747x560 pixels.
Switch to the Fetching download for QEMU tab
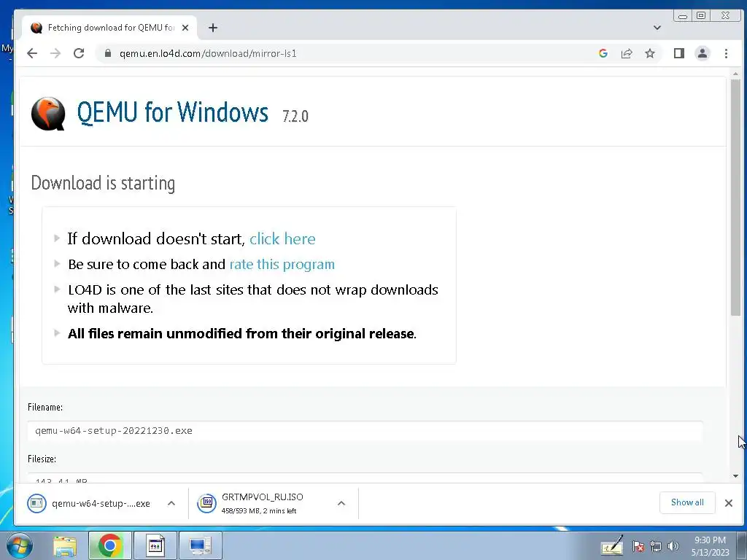[109, 28]
